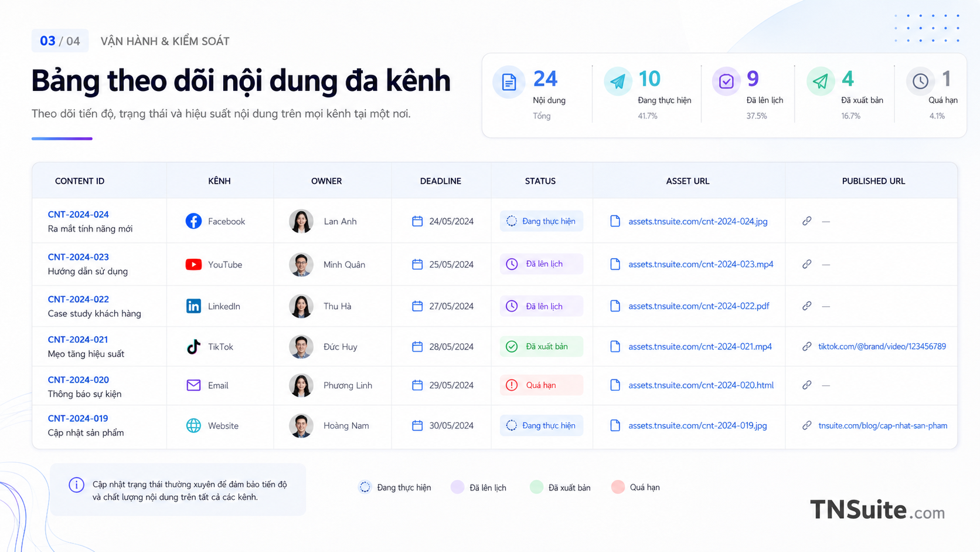Click the paper plane icon beside Đang thực hiện 10

pos(617,82)
